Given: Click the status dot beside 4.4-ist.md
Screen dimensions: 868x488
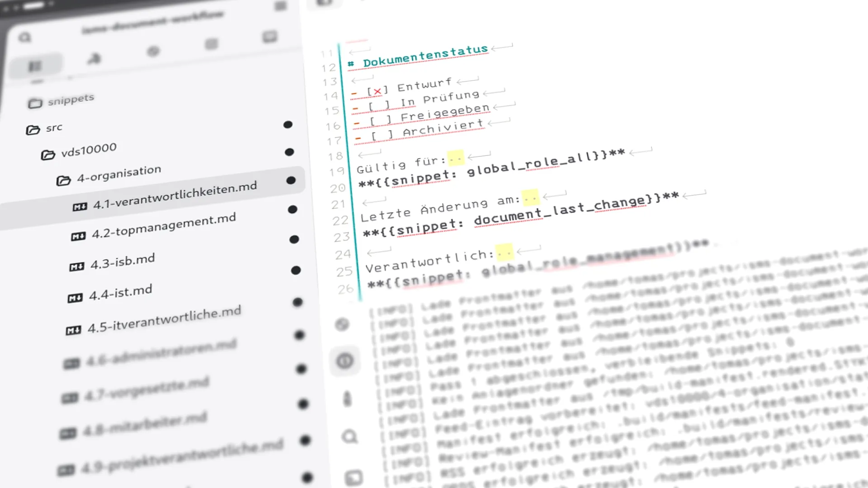Looking at the screenshot, I should coord(296,270).
